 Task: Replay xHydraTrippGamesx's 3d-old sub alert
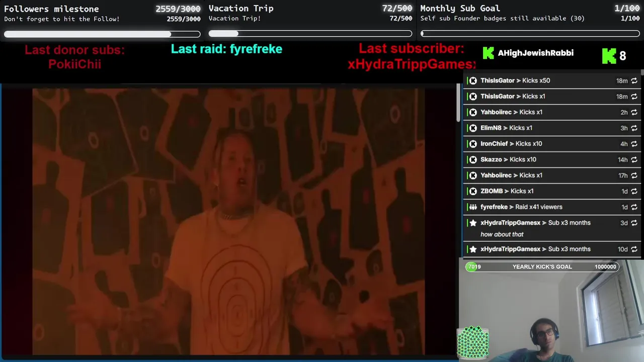[x=634, y=223]
